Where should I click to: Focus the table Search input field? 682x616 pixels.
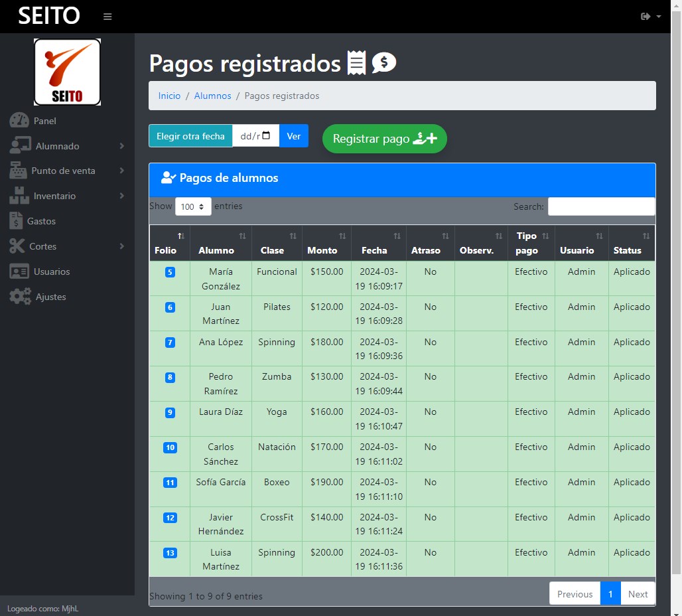(x=601, y=206)
